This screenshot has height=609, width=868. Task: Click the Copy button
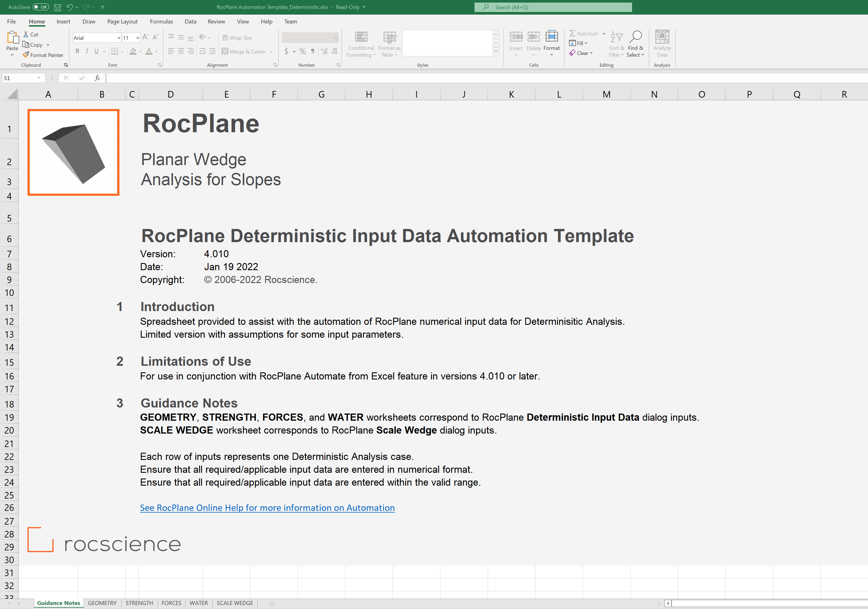click(x=33, y=45)
